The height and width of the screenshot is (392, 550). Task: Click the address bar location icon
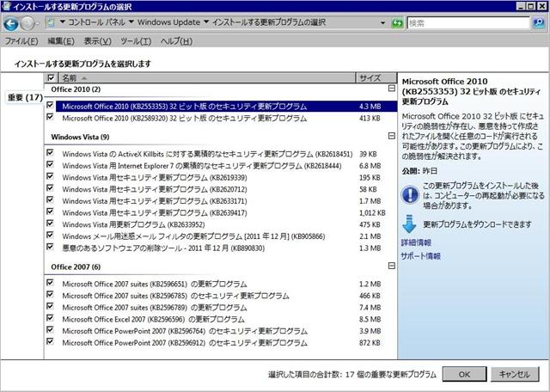click(52, 23)
